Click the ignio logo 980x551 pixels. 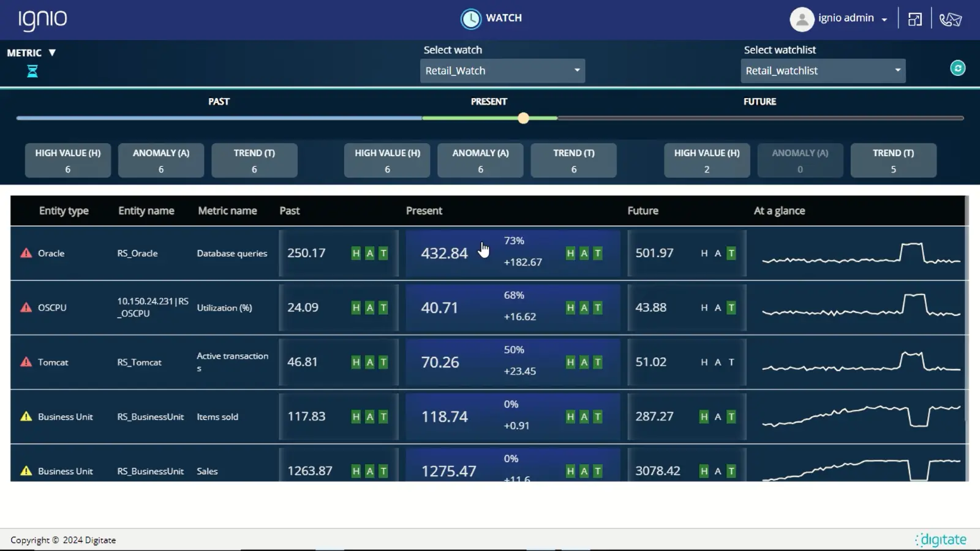pos(42,20)
